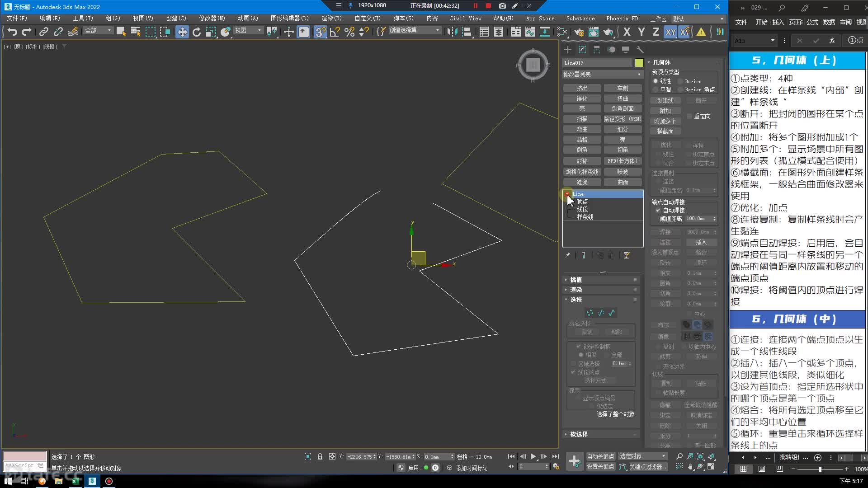The width and height of the screenshot is (868, 488).
Task: Open the 插入 tab in the spreadsheet window
Action: (778, 22)
